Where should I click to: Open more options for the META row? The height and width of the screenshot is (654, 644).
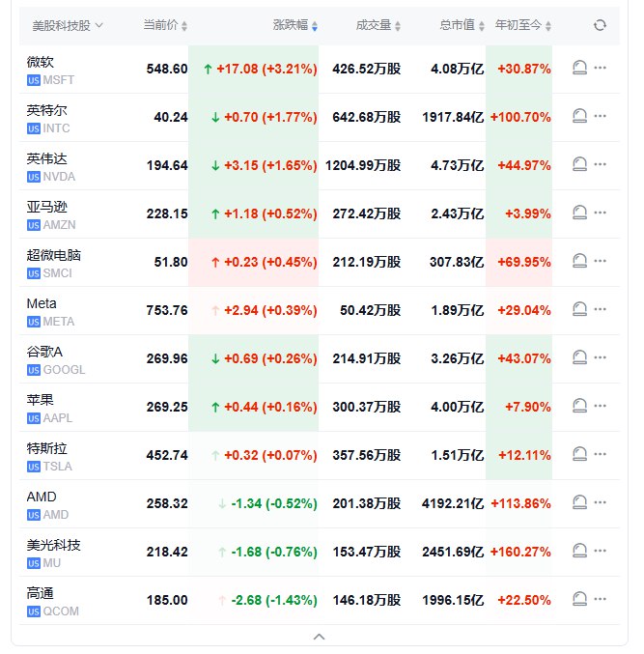point(600,309)
